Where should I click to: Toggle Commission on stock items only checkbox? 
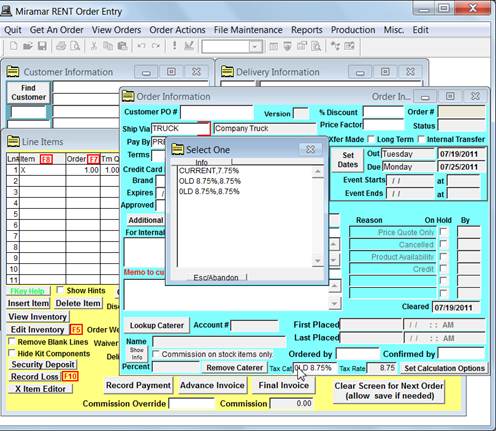(x=156, y=354)
